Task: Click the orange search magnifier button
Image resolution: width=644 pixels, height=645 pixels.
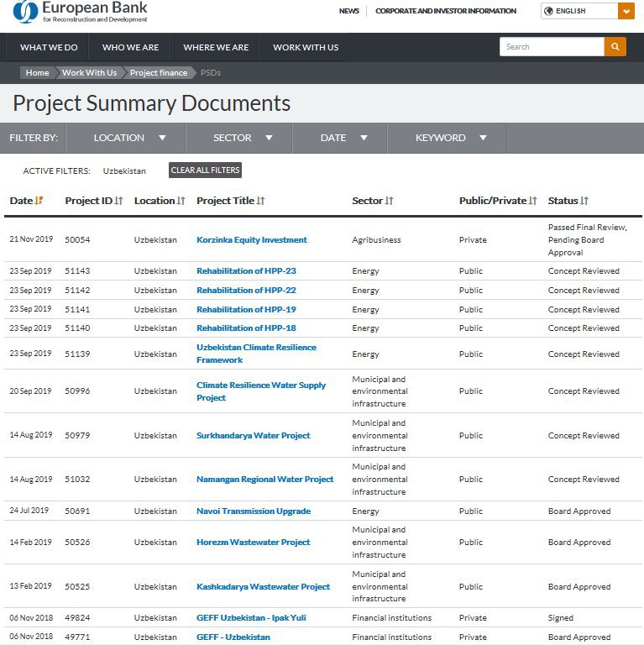Action: point(615,47)
